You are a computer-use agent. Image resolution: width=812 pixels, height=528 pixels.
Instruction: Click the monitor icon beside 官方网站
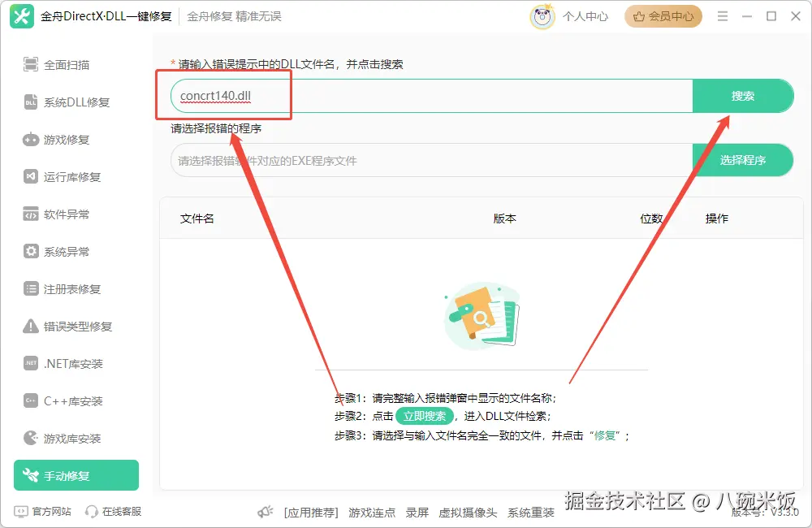point(21,512)
